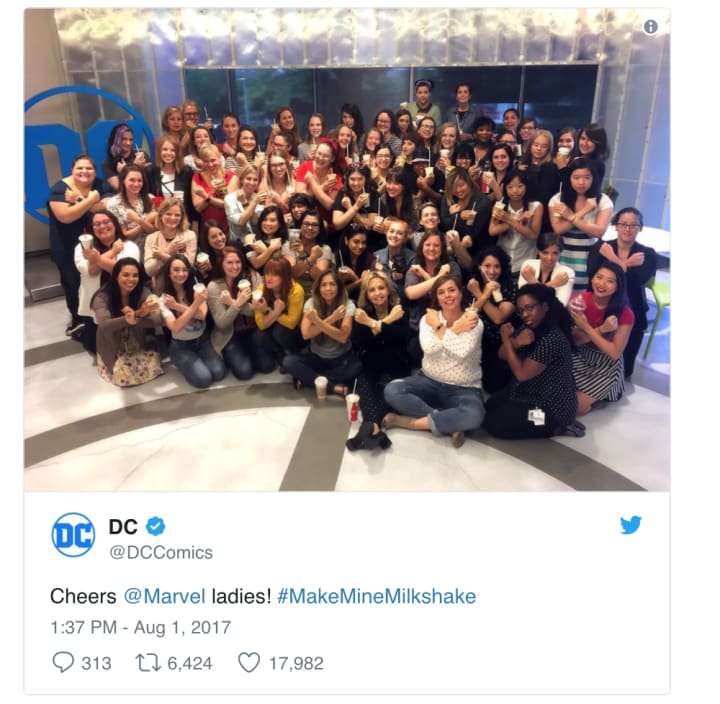This screenshot has width=720, height=704.
Task: Click the retweet arrows icon
Action: click(x=148, y=663)
